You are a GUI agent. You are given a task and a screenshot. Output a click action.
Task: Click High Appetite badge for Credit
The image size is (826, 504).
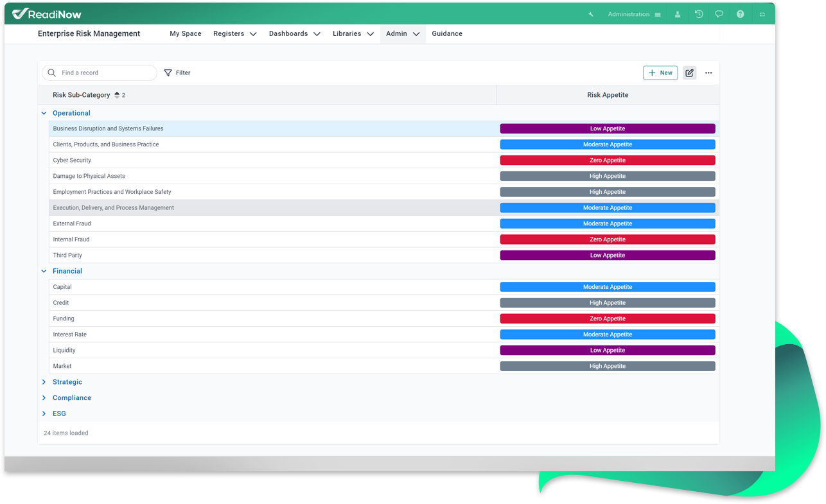[608, 303]
